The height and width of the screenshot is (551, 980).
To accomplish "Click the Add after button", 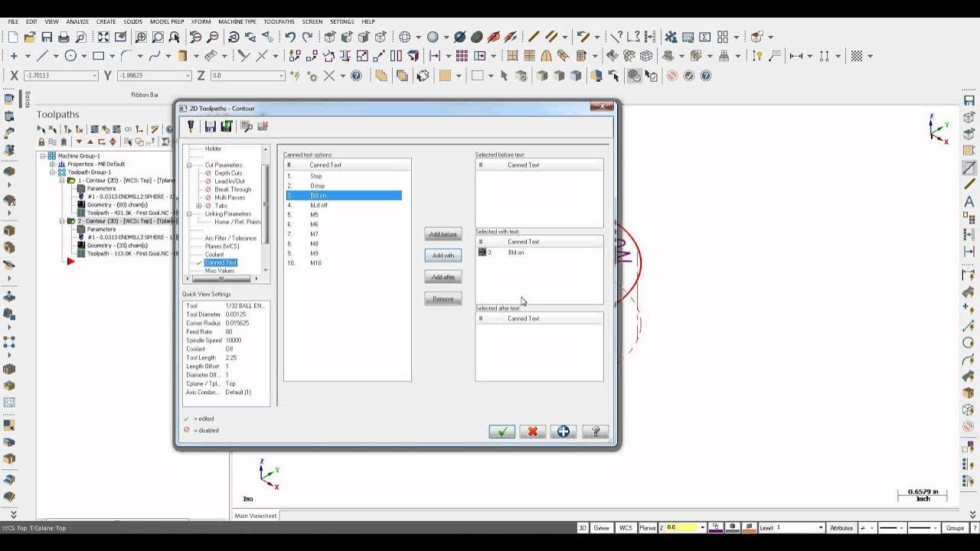I will [x=443, y=277].
